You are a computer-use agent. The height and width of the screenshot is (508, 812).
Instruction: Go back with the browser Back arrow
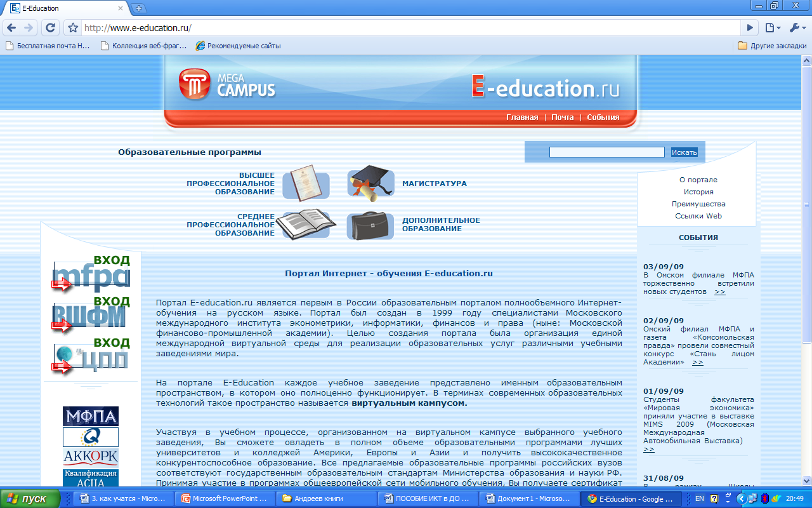[11, 27]
